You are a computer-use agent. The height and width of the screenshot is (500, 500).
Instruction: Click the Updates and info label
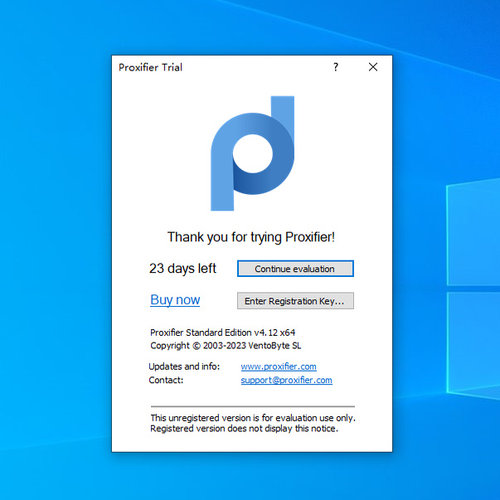coord(184,366)
